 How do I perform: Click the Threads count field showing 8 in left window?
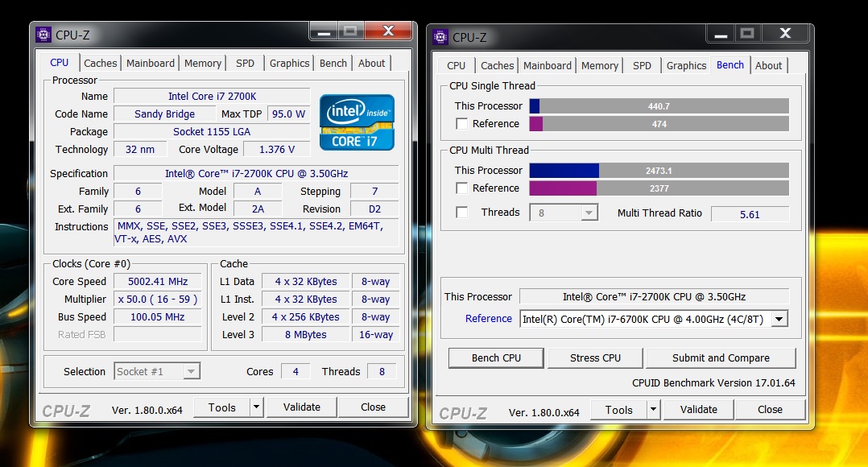click(x=382, y=372)
